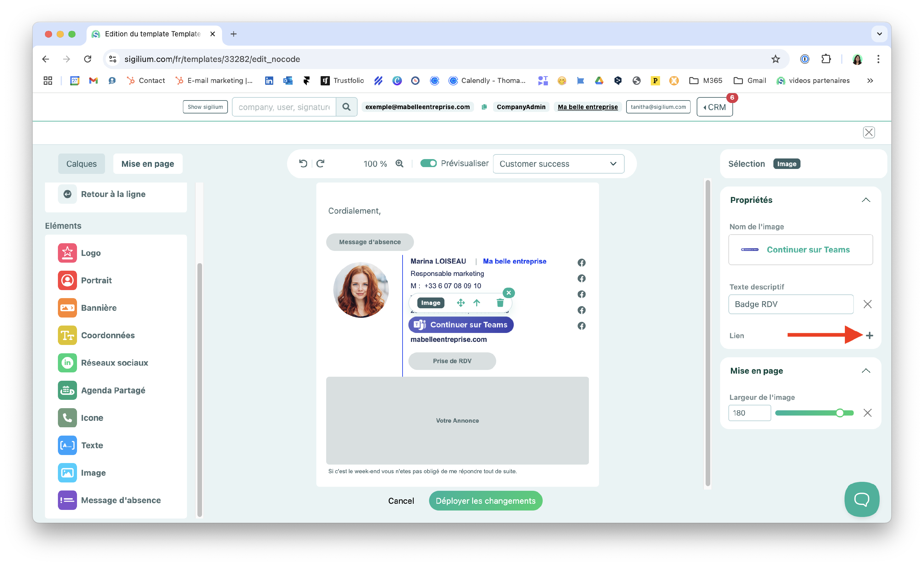
Task: Select the Mise en page tab
Action: (147, 164)
